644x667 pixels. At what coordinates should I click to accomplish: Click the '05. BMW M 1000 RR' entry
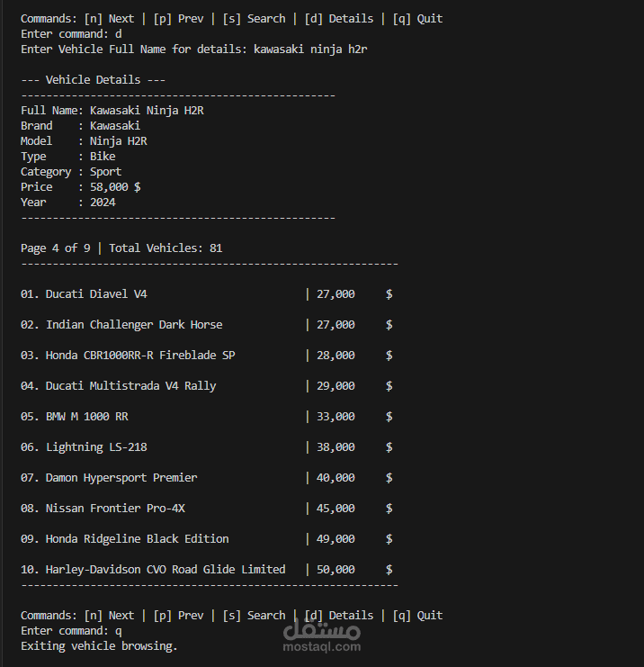point(207,417)
